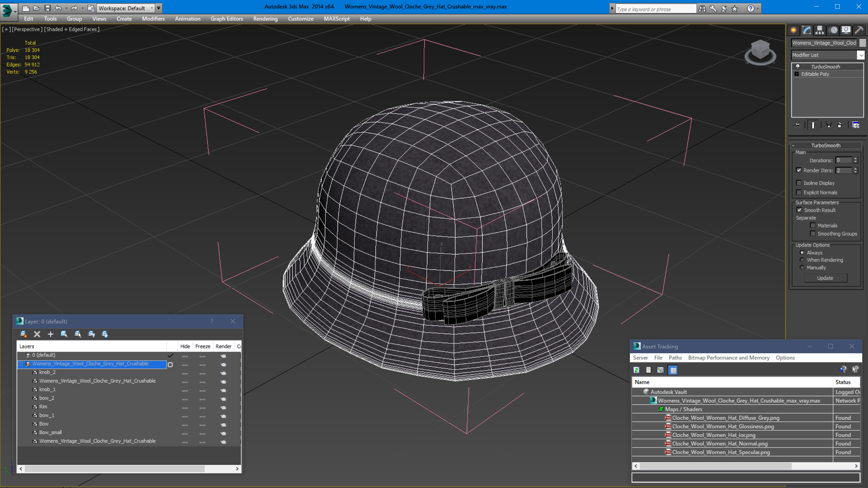The image size is (868, 488).
Task: Click the ViewCube in the viewport
Action: (x=760, y=52)
